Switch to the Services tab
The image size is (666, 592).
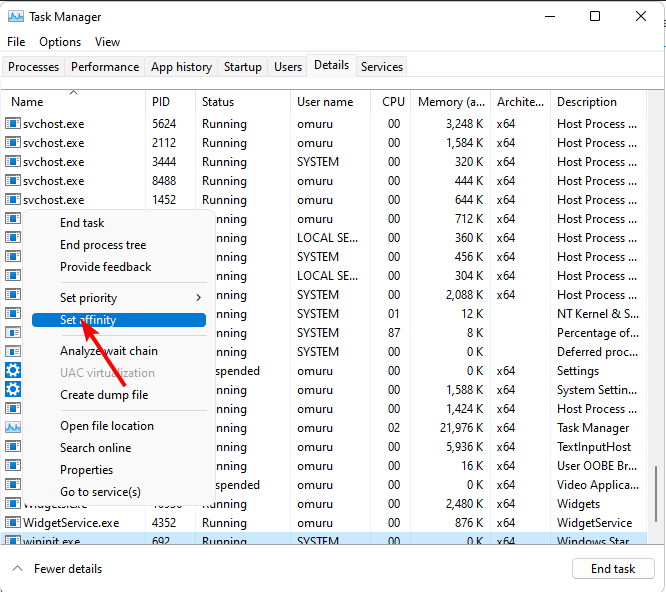(381, 67)
